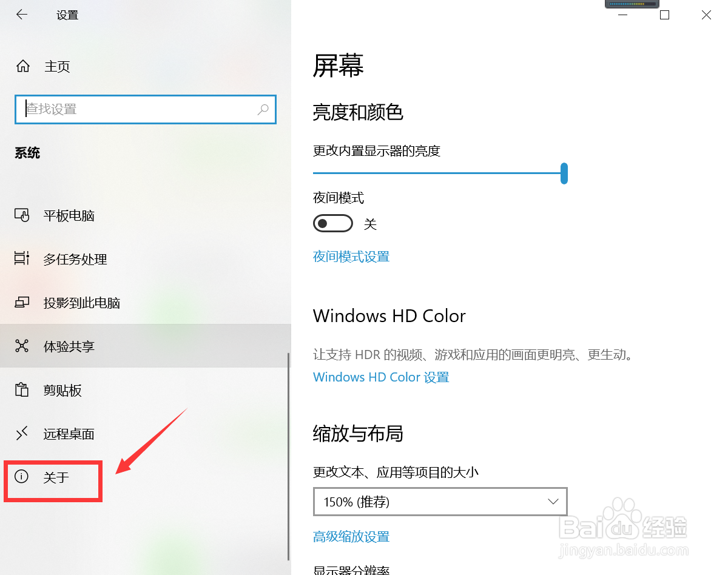728x575 pixels.
Task: Click the Remote Desktop icon
Action: click(x=22, y=434)
